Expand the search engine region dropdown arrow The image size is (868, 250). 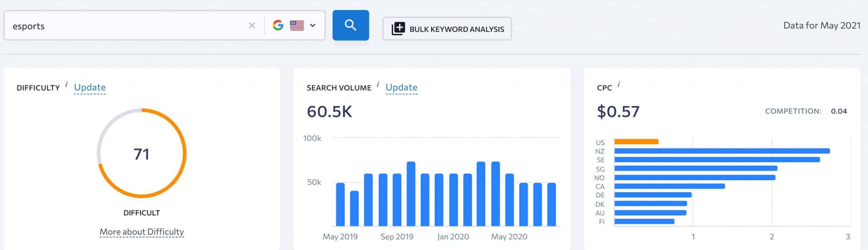coord(313,25)
